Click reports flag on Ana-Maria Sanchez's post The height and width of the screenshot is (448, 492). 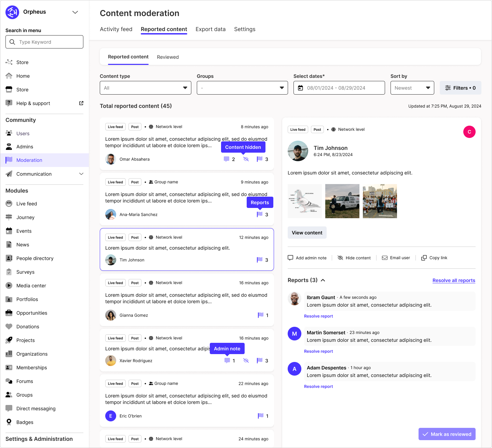260,214
